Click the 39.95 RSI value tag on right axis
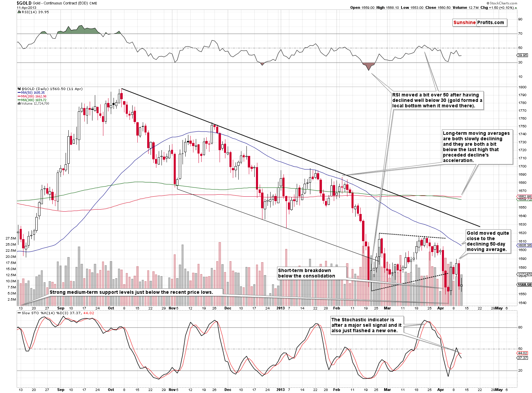532x393 pixels. 522,55
